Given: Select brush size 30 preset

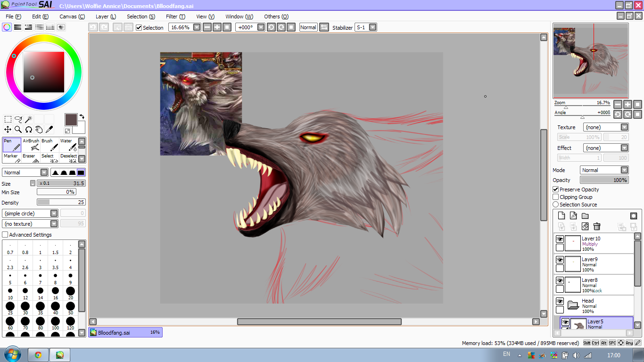Looking at the screenshot, I should [25, 309].
